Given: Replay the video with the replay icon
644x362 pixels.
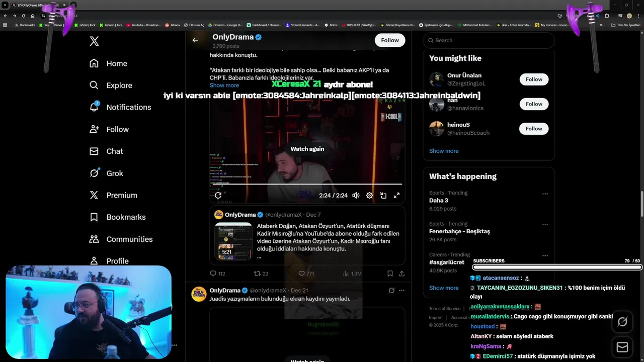Looking at the screenshot, I should pyautogui.click(x=218, y=196).
